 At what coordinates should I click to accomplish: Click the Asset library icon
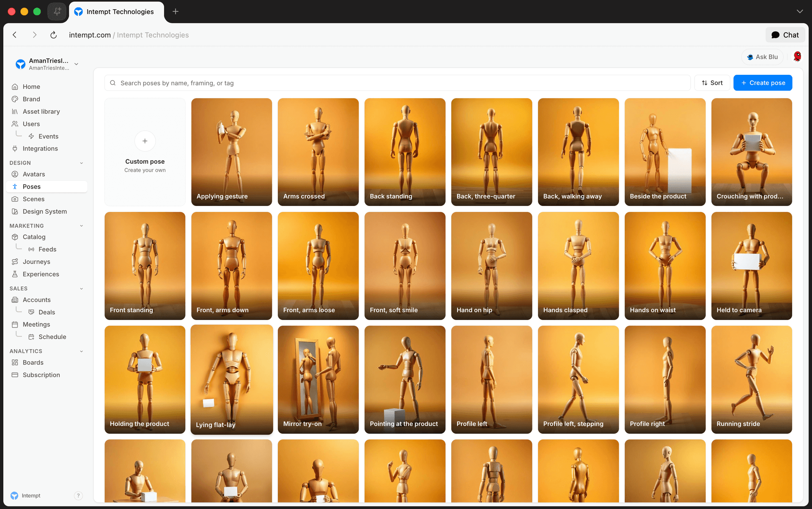click(15, 112)
